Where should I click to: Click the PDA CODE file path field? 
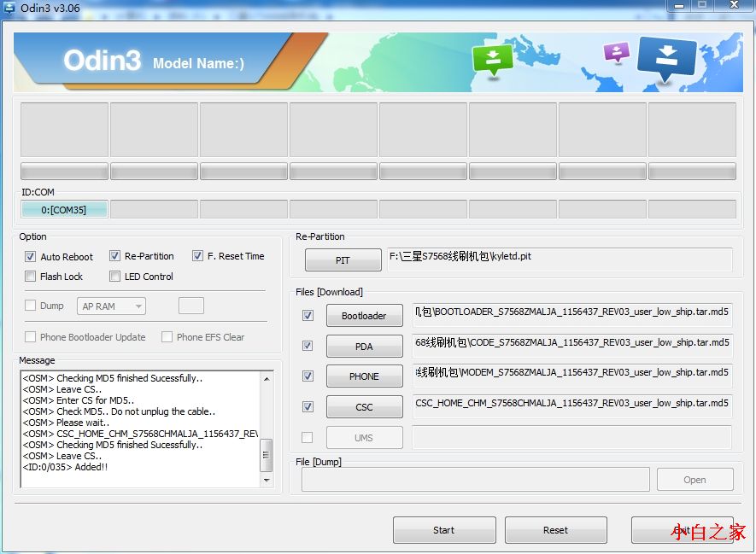click(x=571, y=346)
